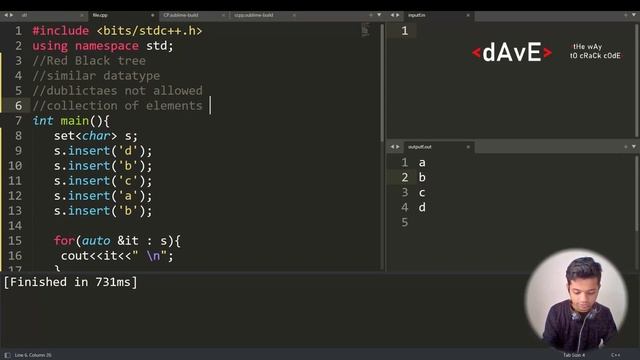The image size is (640, 360).
Task: Go to previous tab in input pane
Action: (392, 15)
